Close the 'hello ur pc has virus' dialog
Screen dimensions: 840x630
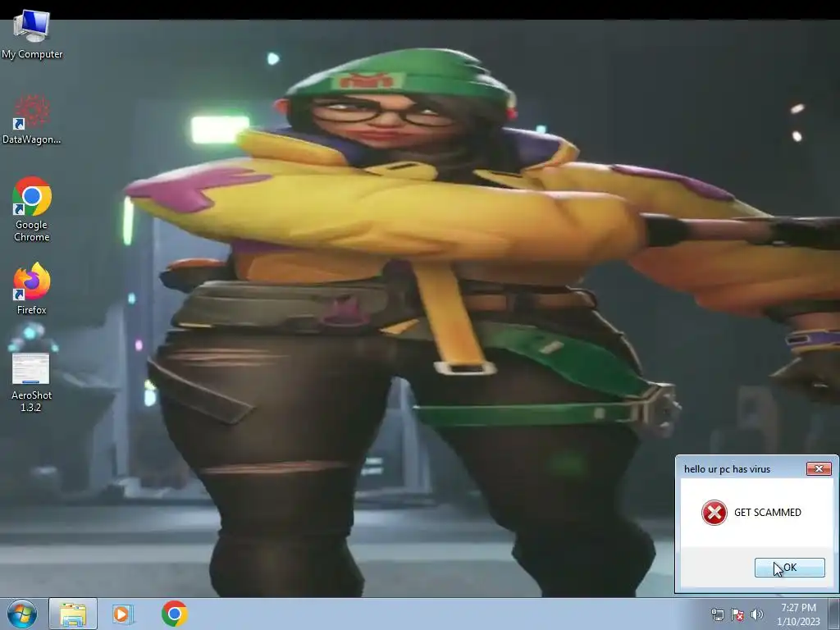click(819, 468)
